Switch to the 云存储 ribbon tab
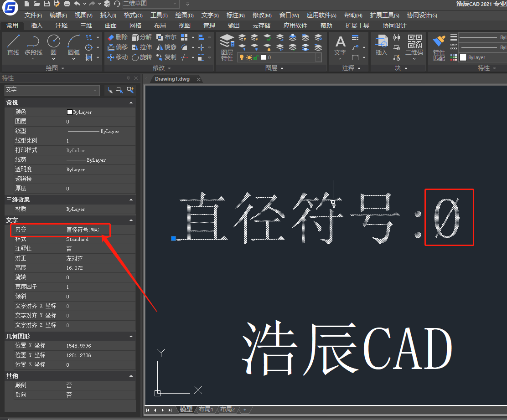This screenshot has height=420, width=507. 261,26
